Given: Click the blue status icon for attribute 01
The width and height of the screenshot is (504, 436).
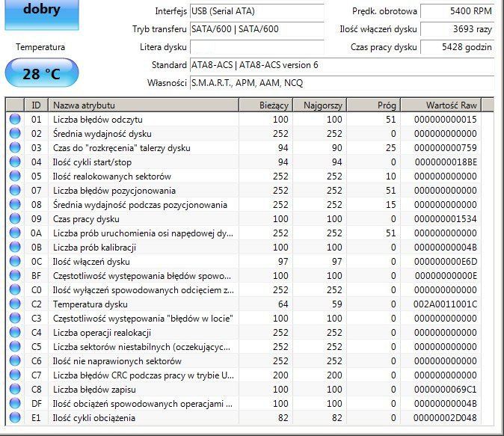Looking at the screenshot, I should [15, 120].
